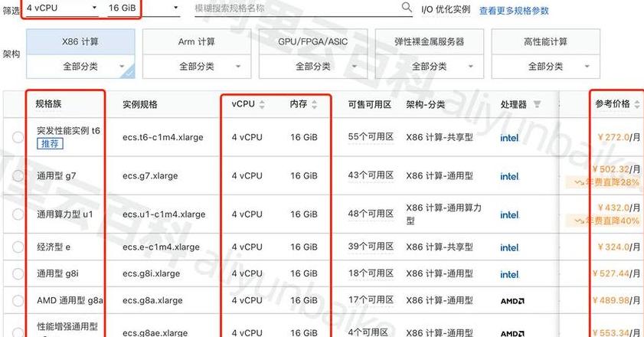Expand 全部分类 dropdown under 弹性裸金属服务器
Image resolution: width=644 pixels, height=337 pixels.
coord(429,66)
